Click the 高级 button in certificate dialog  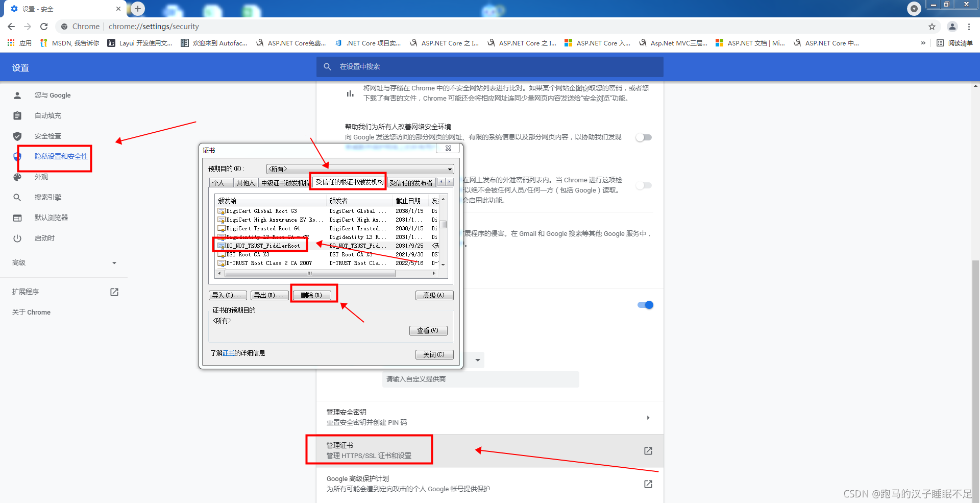(x=434, y=295)
